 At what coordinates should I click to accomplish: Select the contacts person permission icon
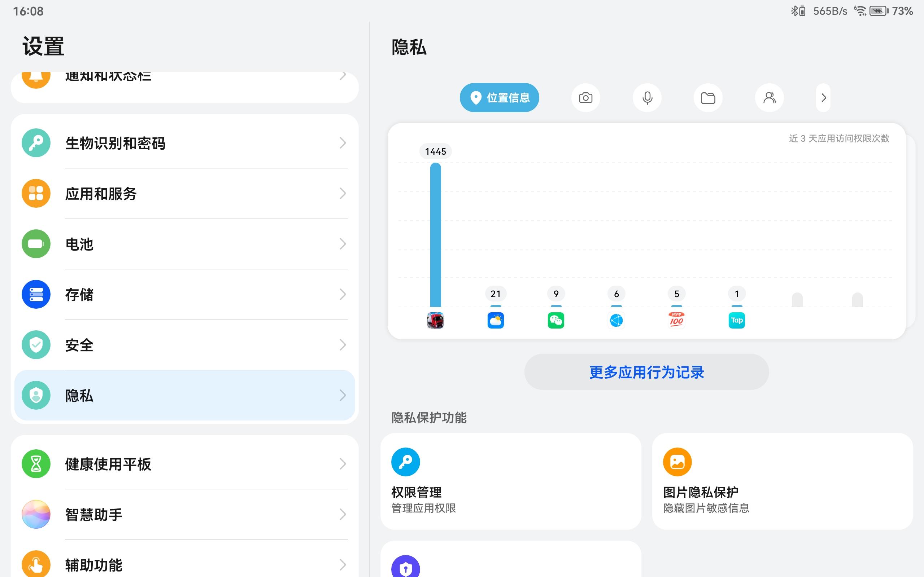[x=770, y=98]
